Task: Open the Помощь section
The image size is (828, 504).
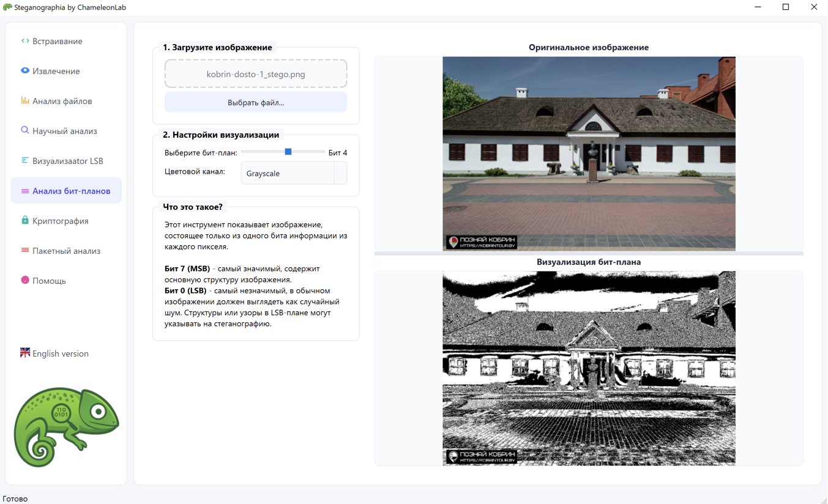Action: point(66,281)
